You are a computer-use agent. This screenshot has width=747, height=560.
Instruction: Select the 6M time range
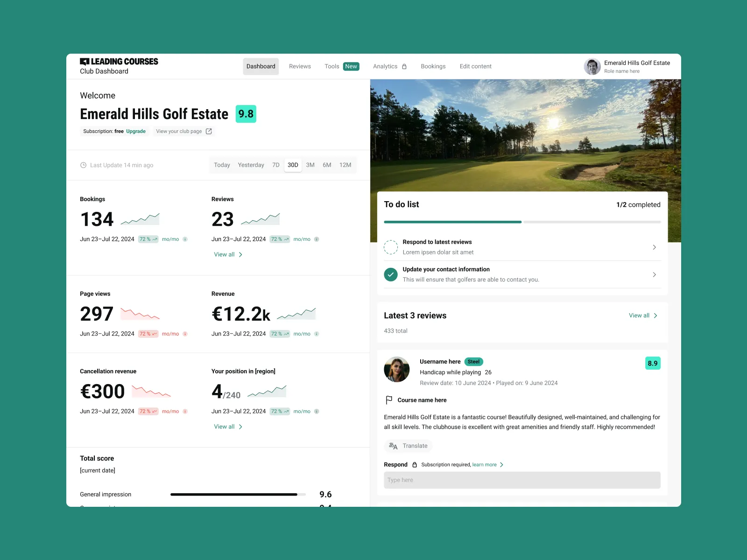pyautogui.click(x=327, y=165)
